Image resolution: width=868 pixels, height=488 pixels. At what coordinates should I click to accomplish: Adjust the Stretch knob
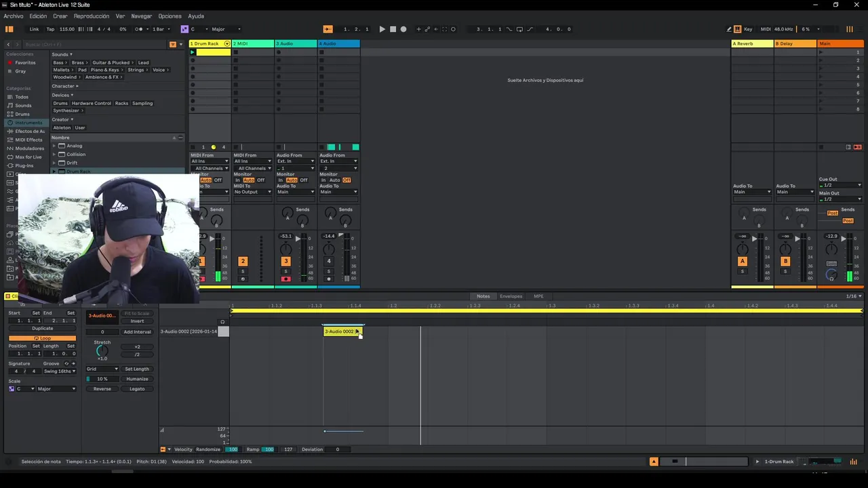pos(102,350)
